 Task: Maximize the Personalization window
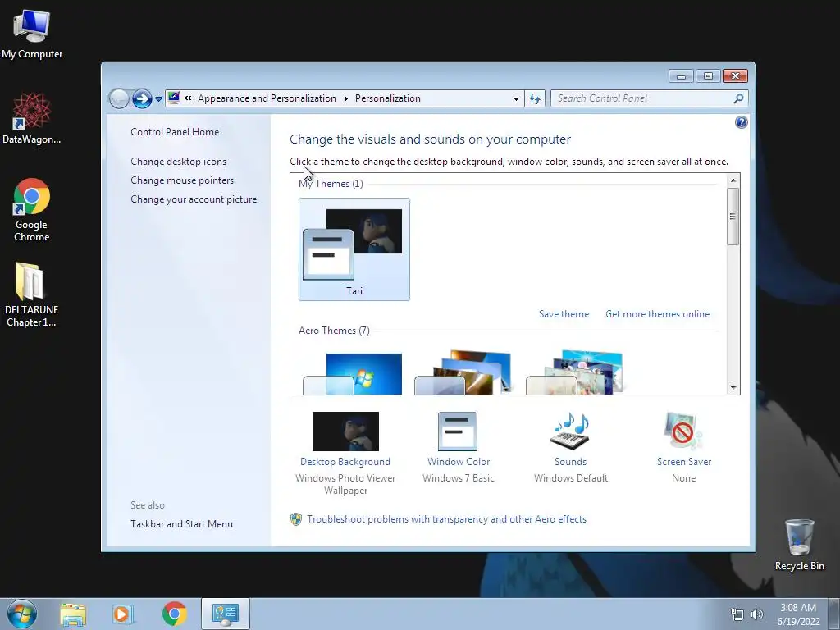click(708, 76)
